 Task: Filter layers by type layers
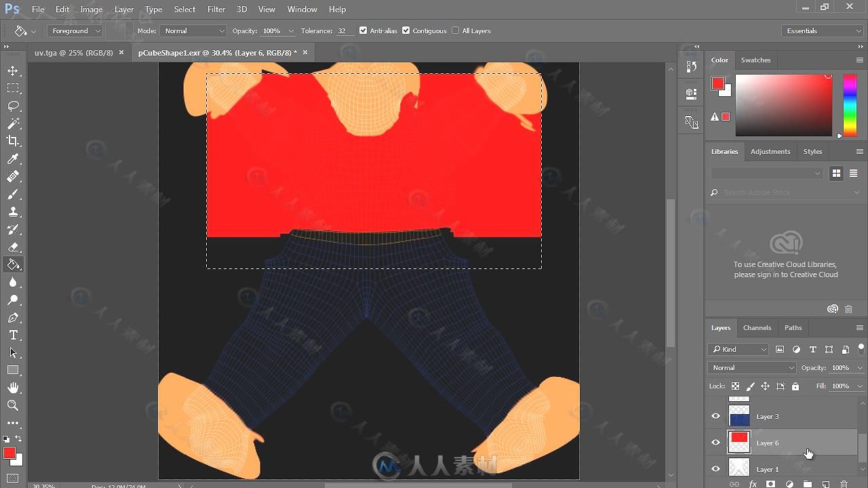(812, 350)
